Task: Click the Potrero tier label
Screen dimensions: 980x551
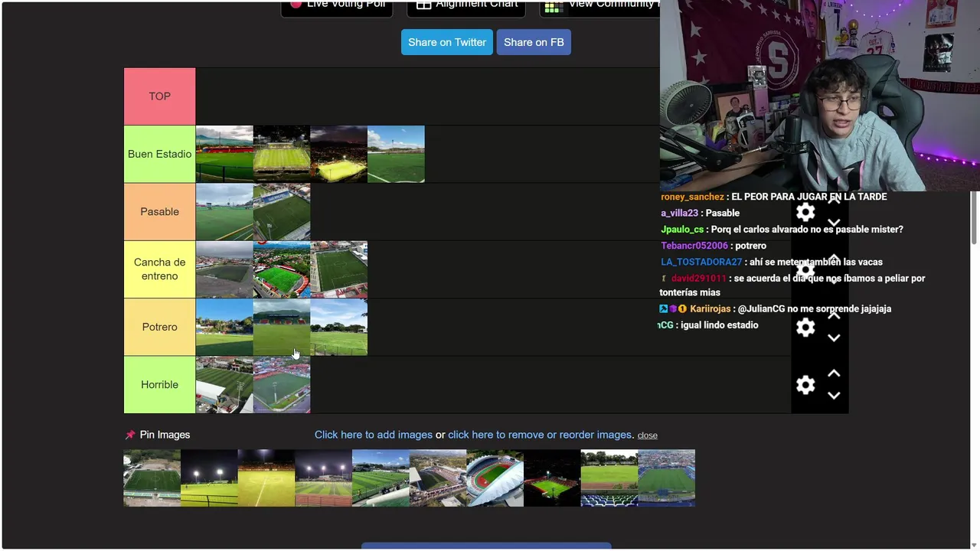Action: pos(159,328)
